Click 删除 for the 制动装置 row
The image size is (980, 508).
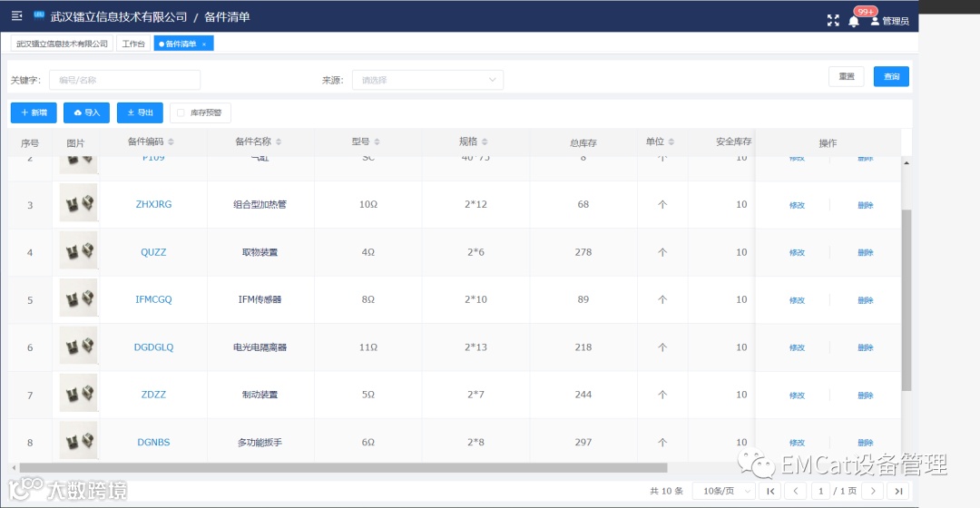click(866, 395)
